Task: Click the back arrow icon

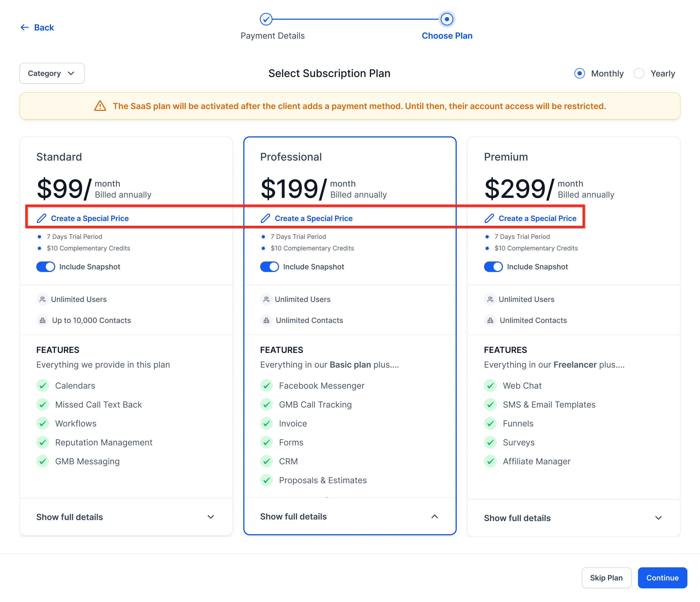Action: (24, 27)
